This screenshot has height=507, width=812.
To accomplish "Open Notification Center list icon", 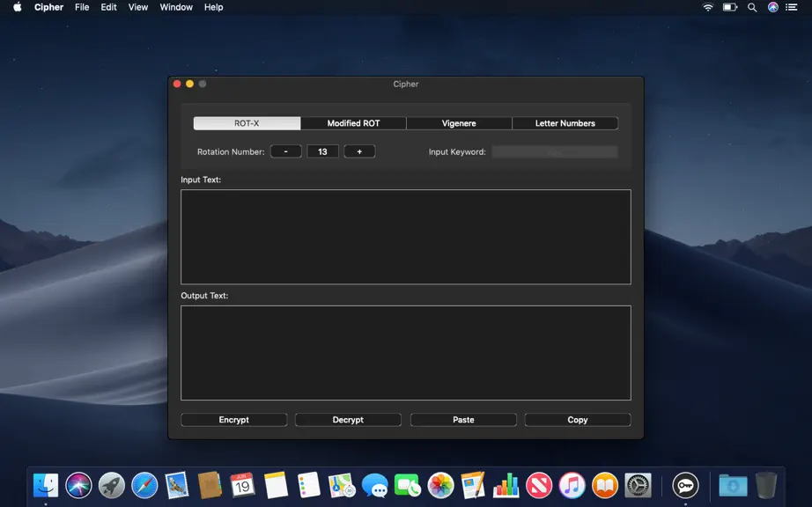I will [791, 7].
